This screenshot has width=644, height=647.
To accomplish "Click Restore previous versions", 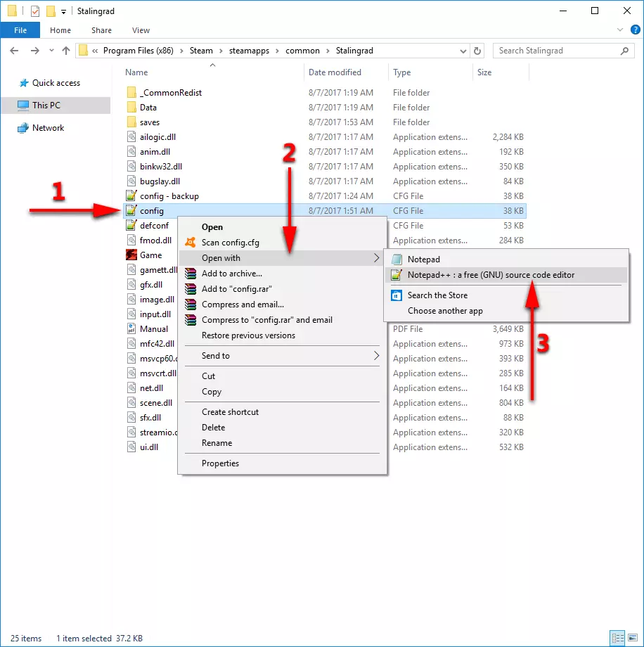I will tap(282, 335).
